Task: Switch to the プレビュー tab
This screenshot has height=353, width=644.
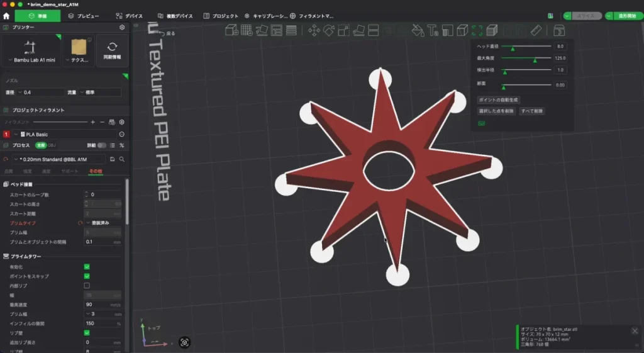Action: pos(84,16)
